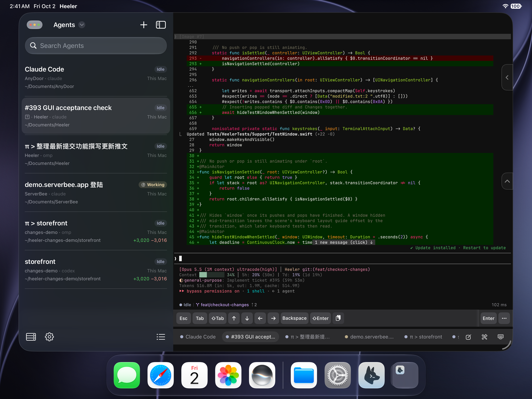Viewport: 532px width, 399px height.
Task: Select the Claude Code agent row
Action: pos(96,78)
